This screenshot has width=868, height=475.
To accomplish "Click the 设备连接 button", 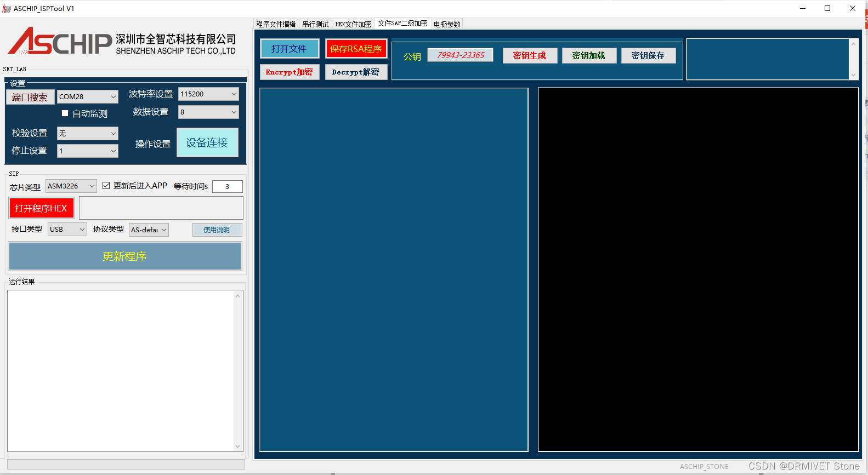I will tap(207, 142).
